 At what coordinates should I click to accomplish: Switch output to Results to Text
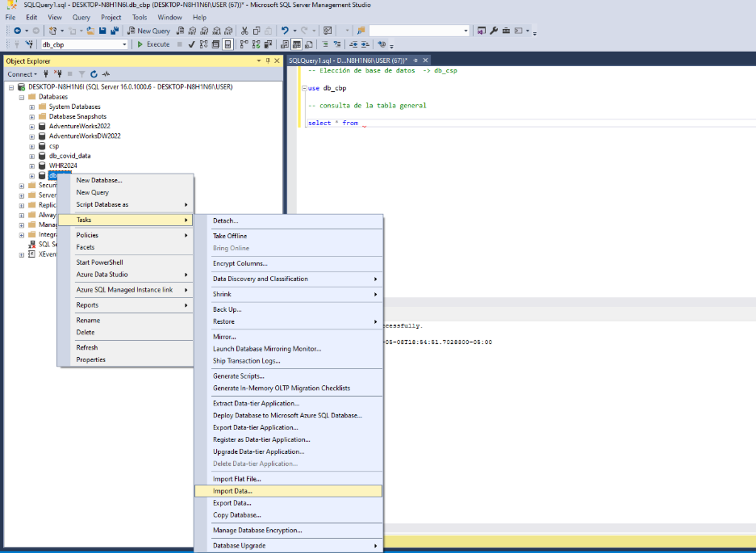point(284,44)
